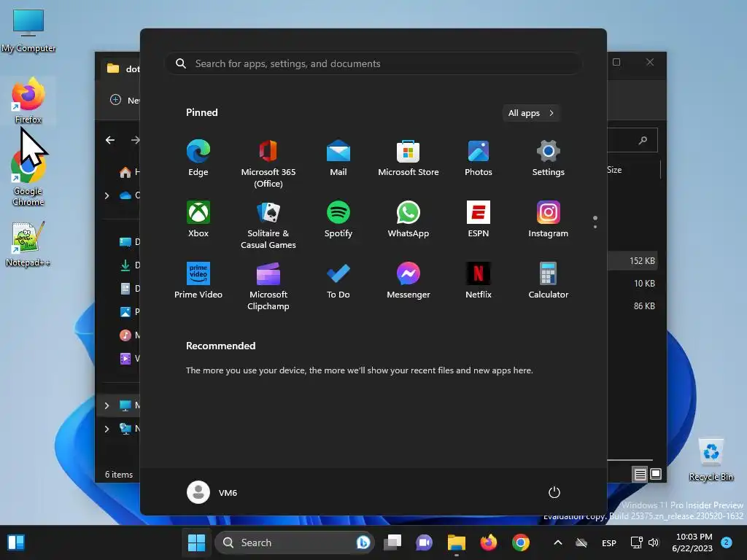Open Messenger from pinned apps

point(409,281)
